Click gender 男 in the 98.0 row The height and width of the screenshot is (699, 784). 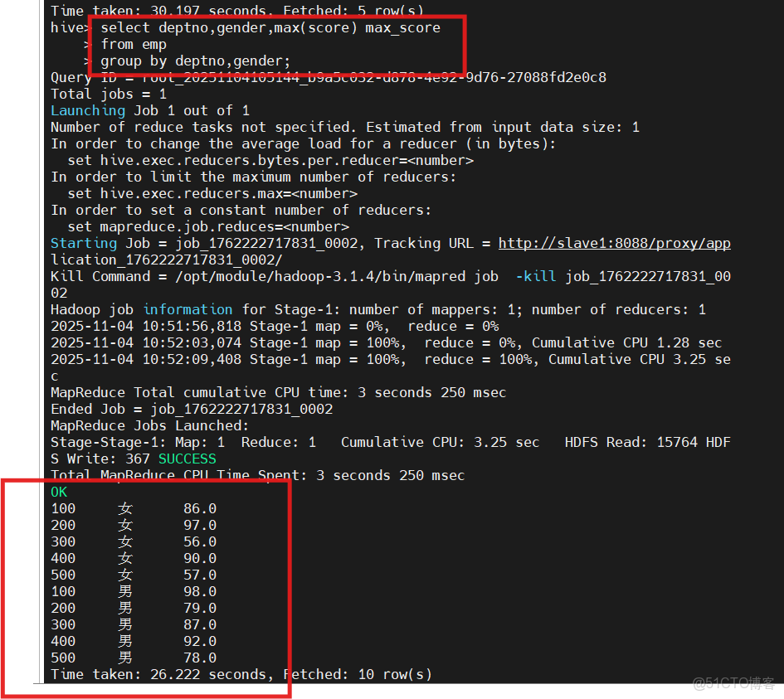125,591
